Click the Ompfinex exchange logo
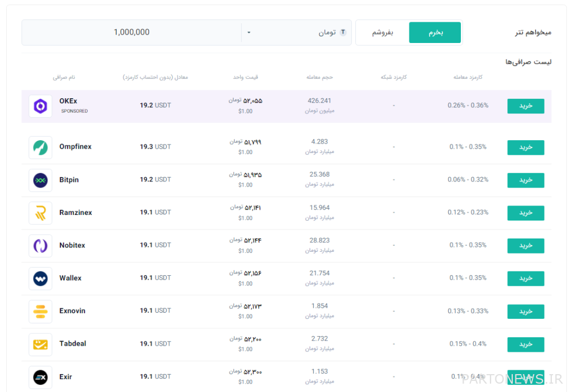 point(40,147)
